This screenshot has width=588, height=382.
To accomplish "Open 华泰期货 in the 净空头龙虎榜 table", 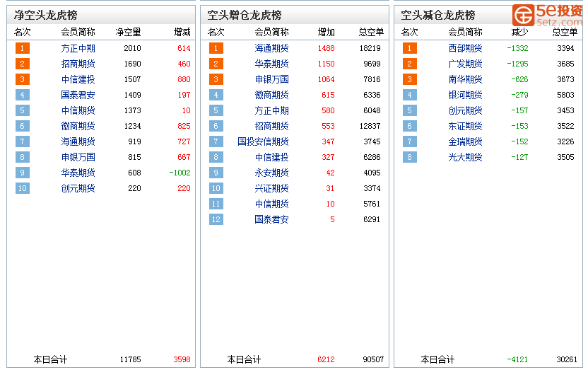I will pyautogui.click(x=78, y=173).
